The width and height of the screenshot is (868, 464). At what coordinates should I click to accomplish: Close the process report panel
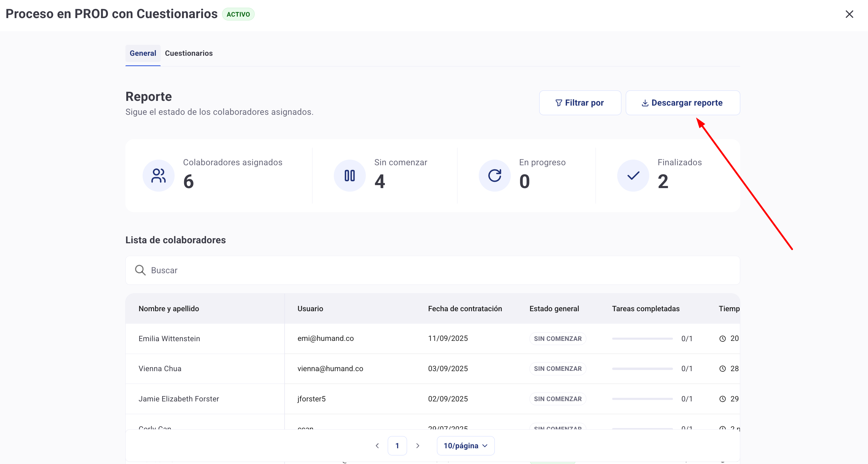[x=849, y=14]
